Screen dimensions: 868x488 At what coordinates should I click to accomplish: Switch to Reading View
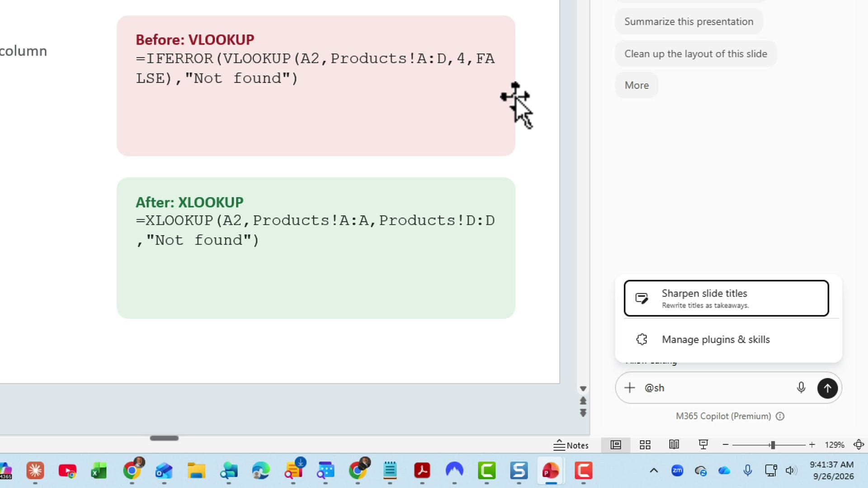674,445
